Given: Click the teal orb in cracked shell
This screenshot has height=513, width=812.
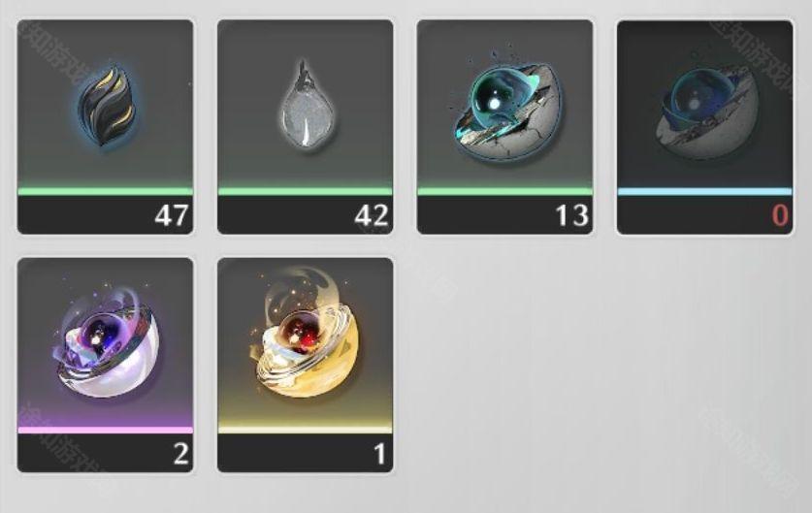Looking at the screenshot, I should 504,111.
